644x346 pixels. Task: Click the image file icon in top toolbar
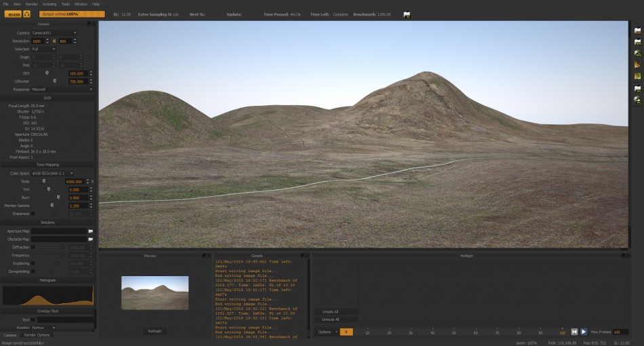tap(407, 14)
